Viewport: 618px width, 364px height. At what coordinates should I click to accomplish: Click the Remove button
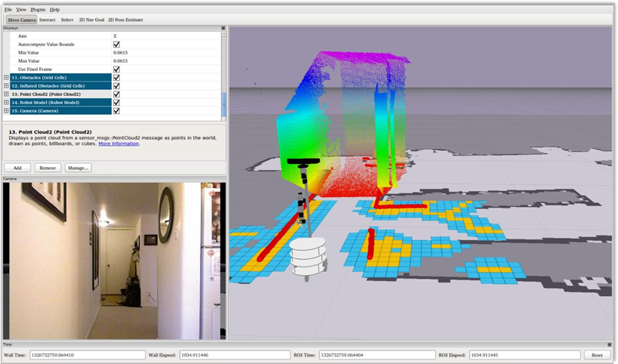click(x=48, y=168)
